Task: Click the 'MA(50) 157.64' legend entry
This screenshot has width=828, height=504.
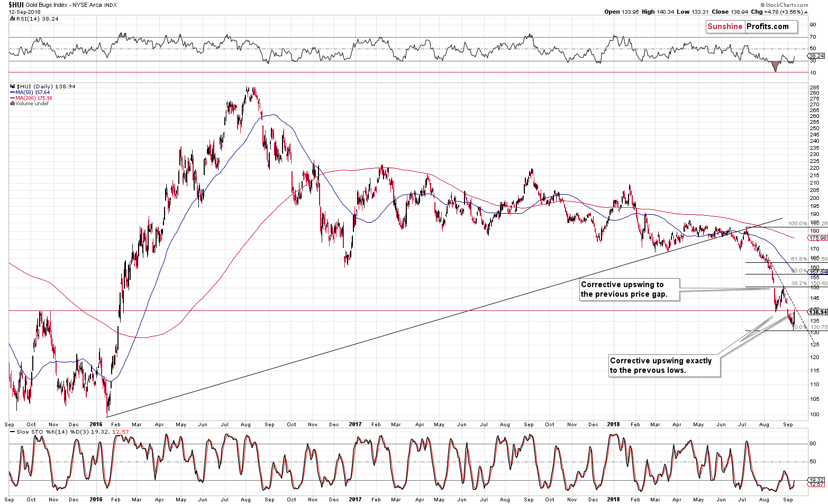Action: [33, 92]
